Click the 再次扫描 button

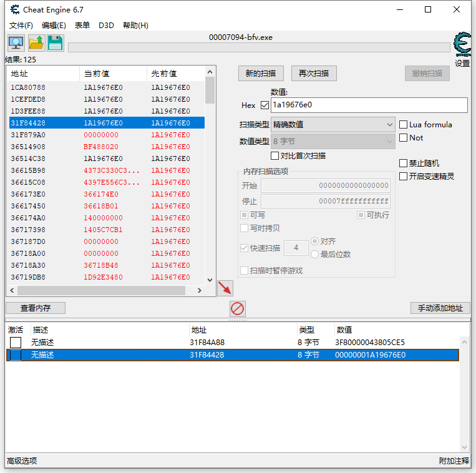pos(314,74)
